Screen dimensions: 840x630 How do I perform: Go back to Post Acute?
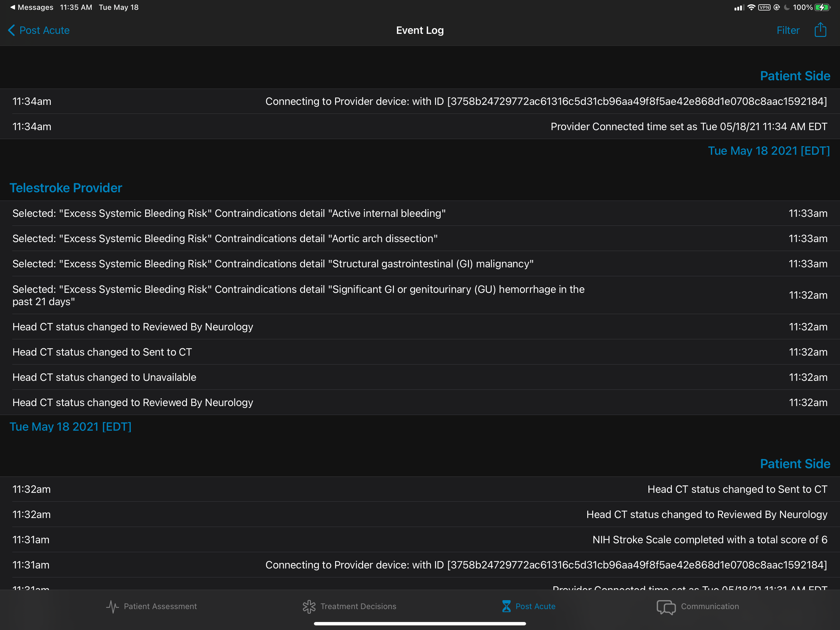44,30
